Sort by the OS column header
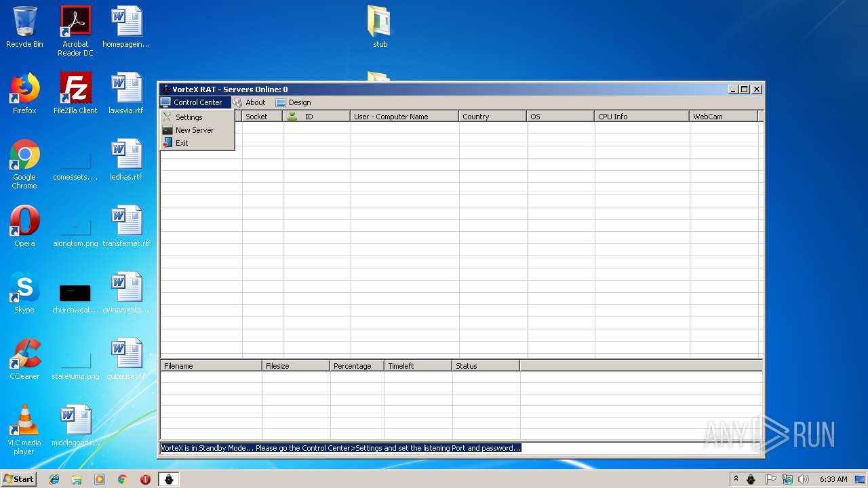This screenshot has width=868, height=488. pos(560,117)
